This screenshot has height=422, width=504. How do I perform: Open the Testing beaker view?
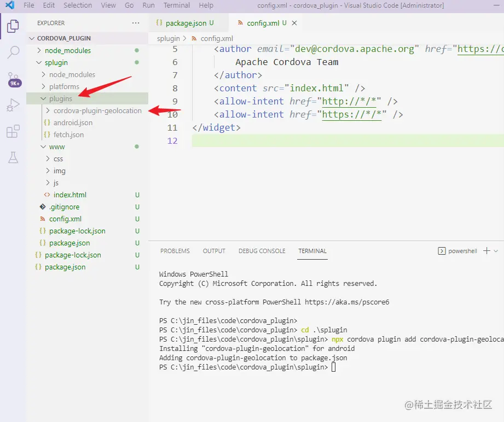pos(13,157)
